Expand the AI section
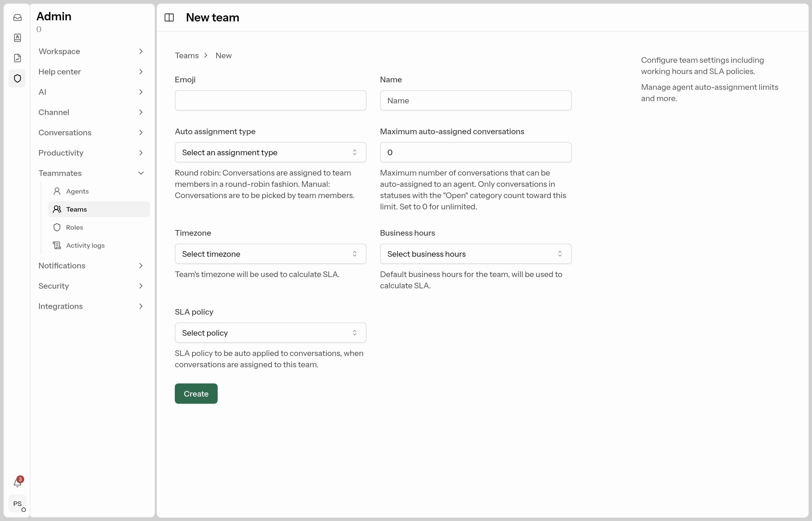The width and height of the screenshot is (812, 521). point(91,92)
